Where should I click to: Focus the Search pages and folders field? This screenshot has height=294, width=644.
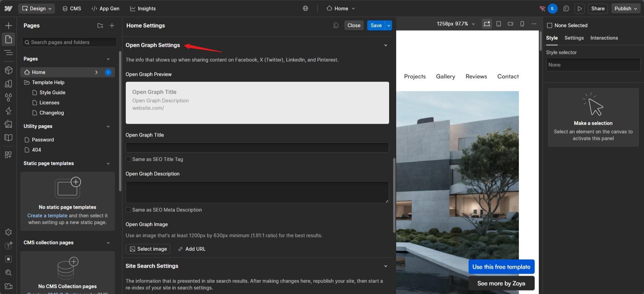(69, 42)
